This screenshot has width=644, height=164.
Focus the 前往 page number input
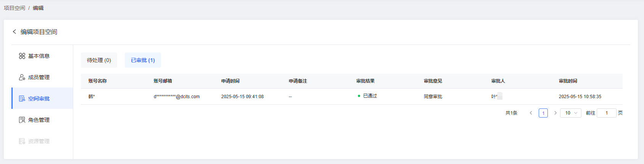coord(607,113)
